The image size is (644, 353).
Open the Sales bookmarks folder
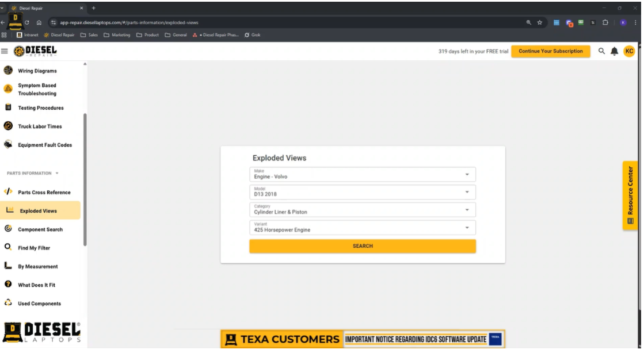pos(89,35)
